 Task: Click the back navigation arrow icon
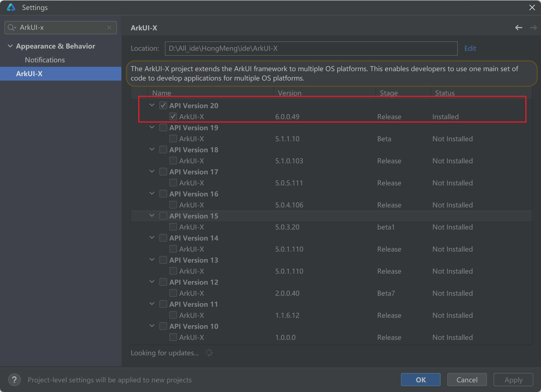pyautogui.click(x=519, y=28)
